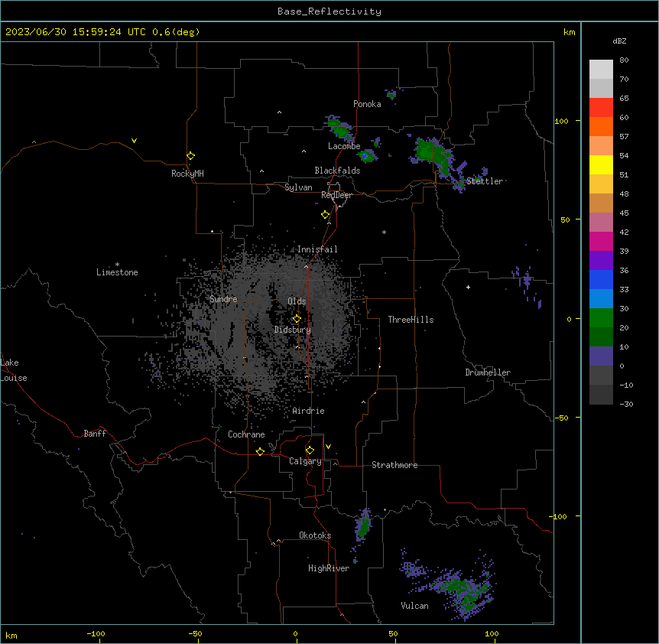Select the red 65-60 dBZ legend band

601,107
